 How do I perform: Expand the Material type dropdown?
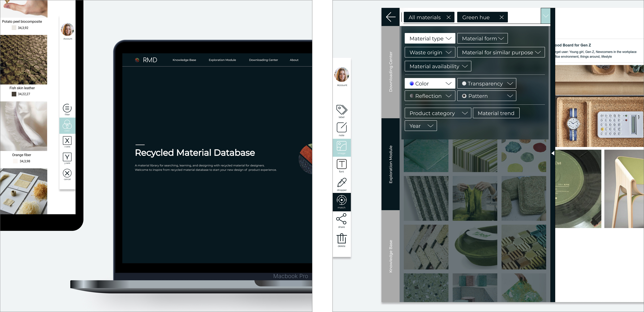click(430, 38)
